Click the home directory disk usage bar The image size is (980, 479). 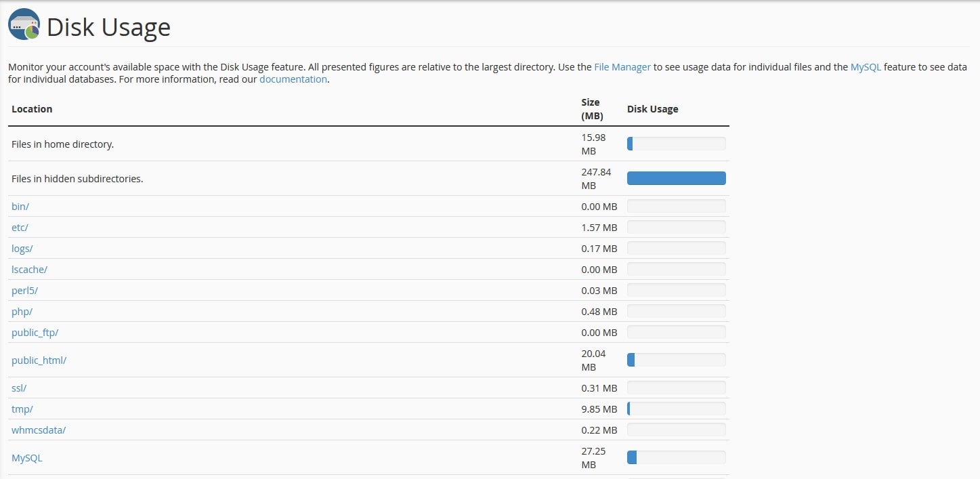pos(675,143)
